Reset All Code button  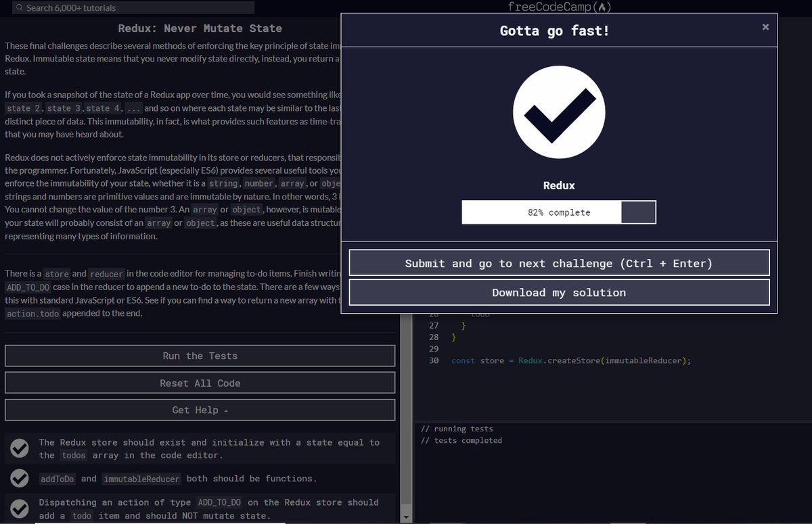point(200,383)
